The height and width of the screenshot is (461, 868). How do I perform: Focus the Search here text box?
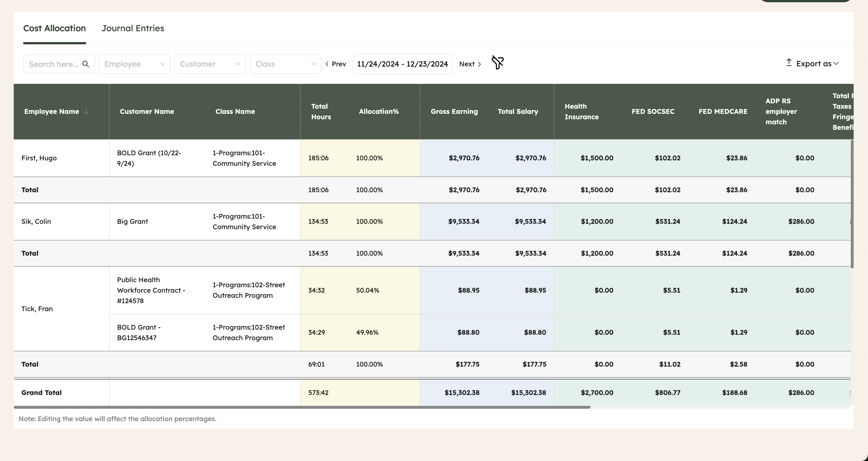[54, 64]
